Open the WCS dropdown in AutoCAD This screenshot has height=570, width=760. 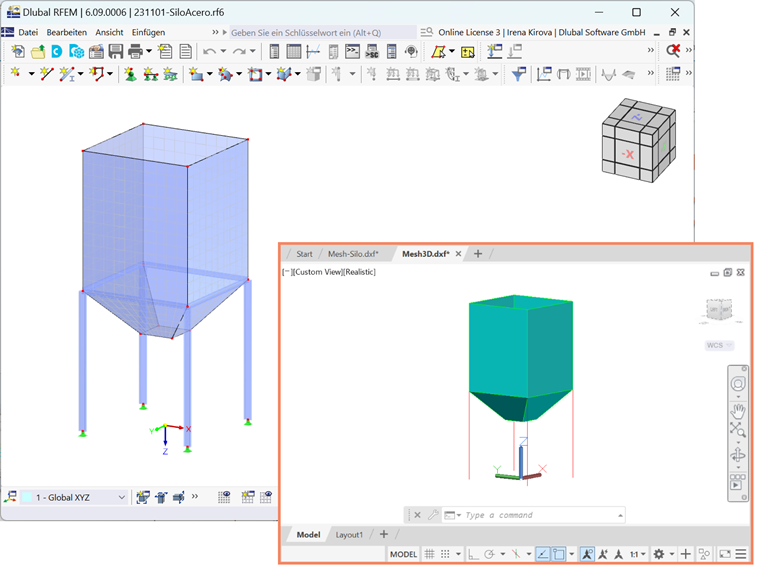(x=719, y=345)
